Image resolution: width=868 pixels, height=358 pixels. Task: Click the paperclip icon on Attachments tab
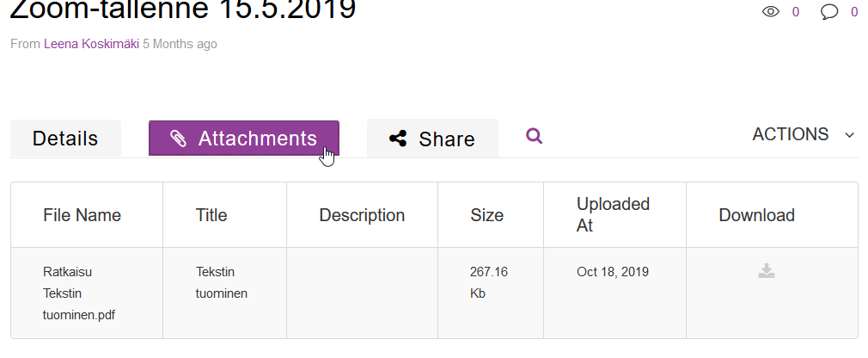[x=178, y=139]
